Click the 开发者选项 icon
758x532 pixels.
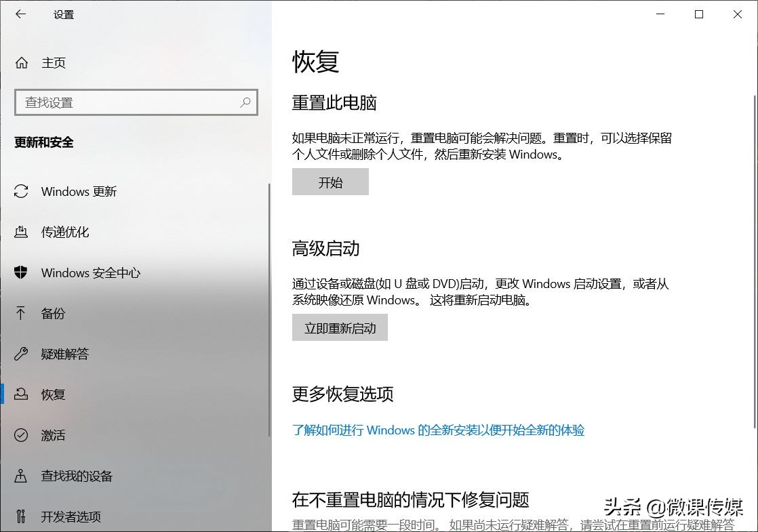(x=20, y=516)
